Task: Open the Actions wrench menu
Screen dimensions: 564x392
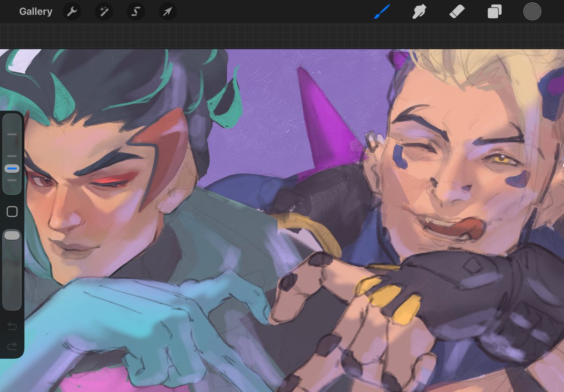Action: tap(72, 12)
